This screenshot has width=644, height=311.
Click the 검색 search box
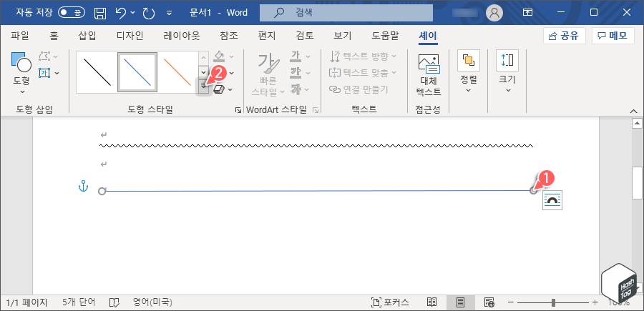pos(346,13)
